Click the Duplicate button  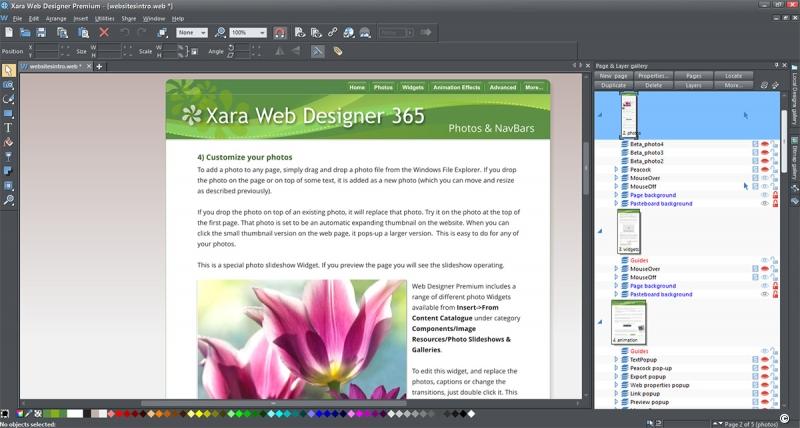click(x=613, y=85)
